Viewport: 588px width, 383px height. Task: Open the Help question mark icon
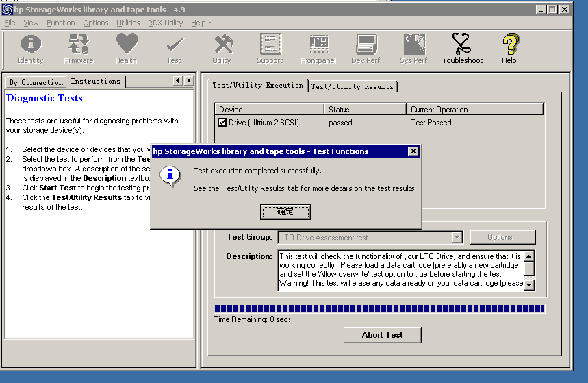[x=510, y=49]
